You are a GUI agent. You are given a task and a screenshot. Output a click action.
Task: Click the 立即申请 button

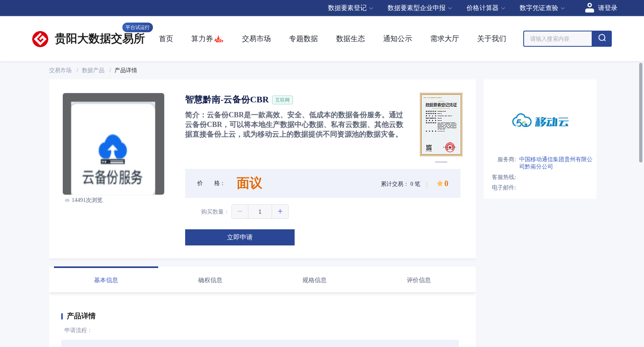click(240, 237)
